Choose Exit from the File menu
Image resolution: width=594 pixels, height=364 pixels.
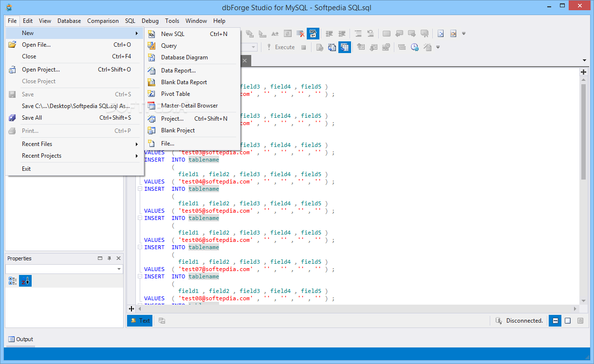(x=74, y=169)
